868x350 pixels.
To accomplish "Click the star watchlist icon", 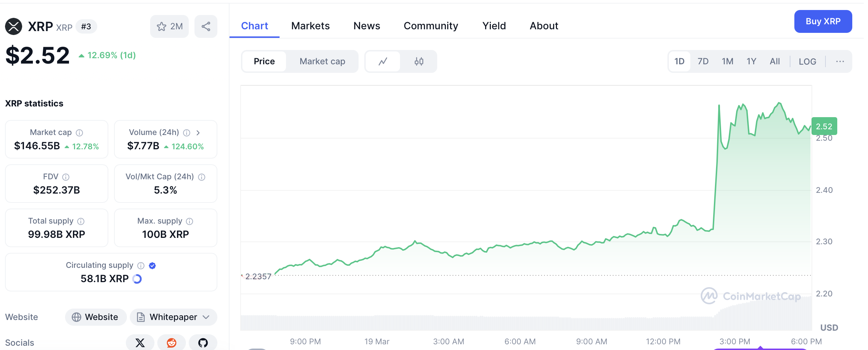I will tap(162, 26).
